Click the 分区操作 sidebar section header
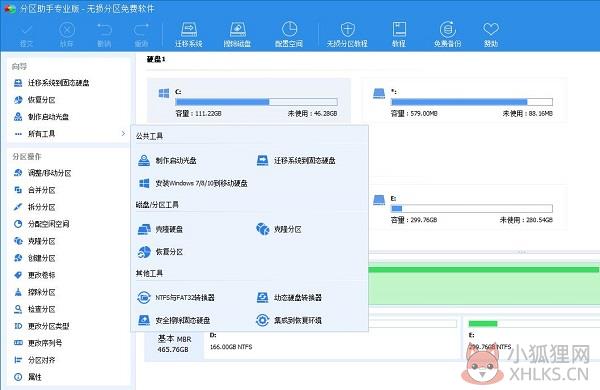This screenshot has height=390, width=600. [26, 156]
